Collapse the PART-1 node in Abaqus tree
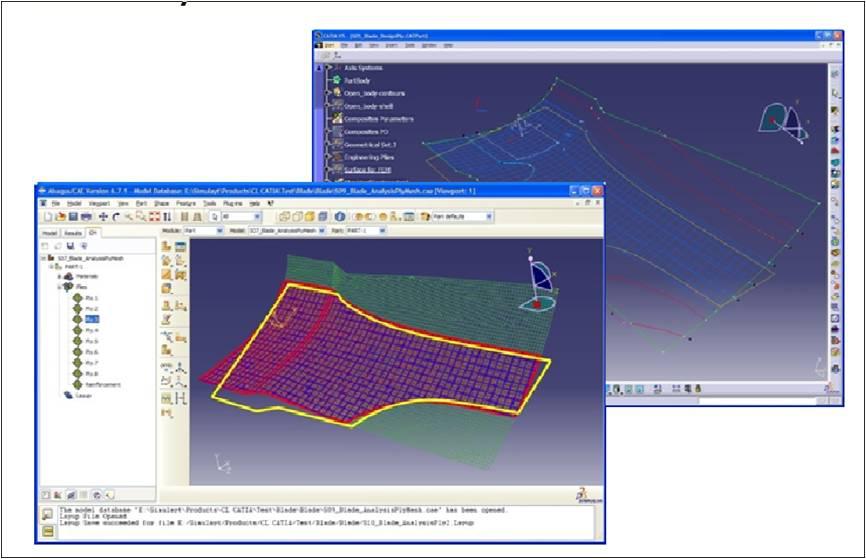 point(52,267)
